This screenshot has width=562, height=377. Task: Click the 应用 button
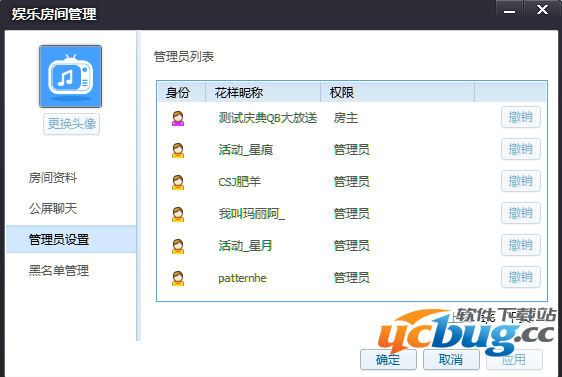tap(514, 359)
